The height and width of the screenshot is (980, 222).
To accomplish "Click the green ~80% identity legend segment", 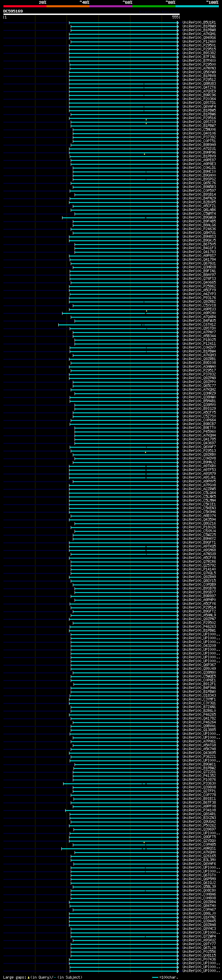I will [x=154, y=6].
